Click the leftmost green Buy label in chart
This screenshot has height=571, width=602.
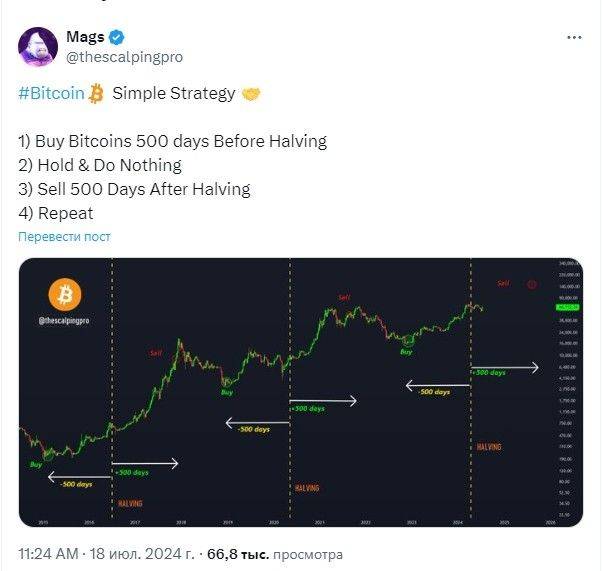tap(36, 464)
